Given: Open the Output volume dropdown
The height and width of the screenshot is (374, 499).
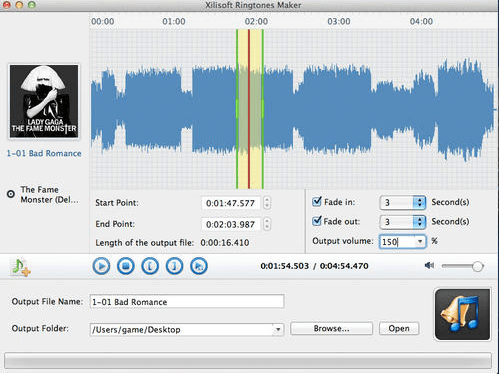Looking at the screenshot, I should [420, 241].
